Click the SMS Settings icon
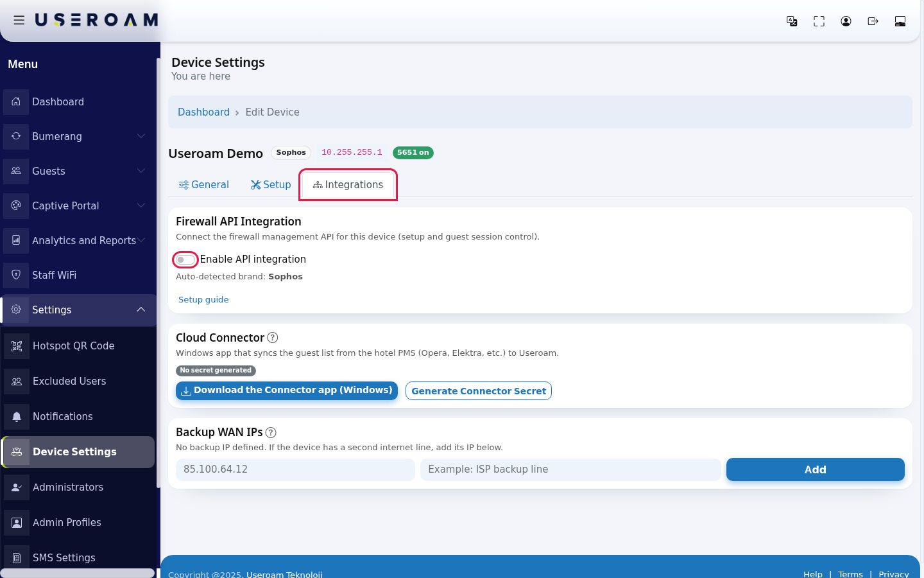 (17, 558)
